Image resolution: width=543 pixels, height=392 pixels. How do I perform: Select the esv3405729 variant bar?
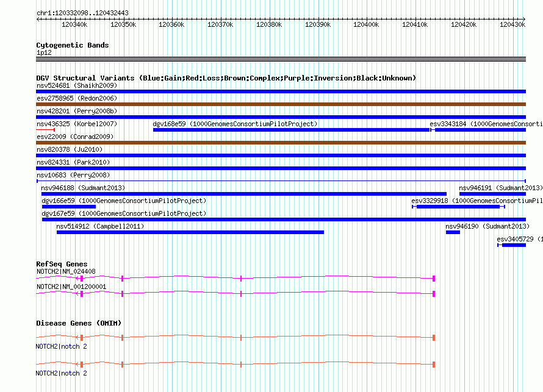(512, 245)
